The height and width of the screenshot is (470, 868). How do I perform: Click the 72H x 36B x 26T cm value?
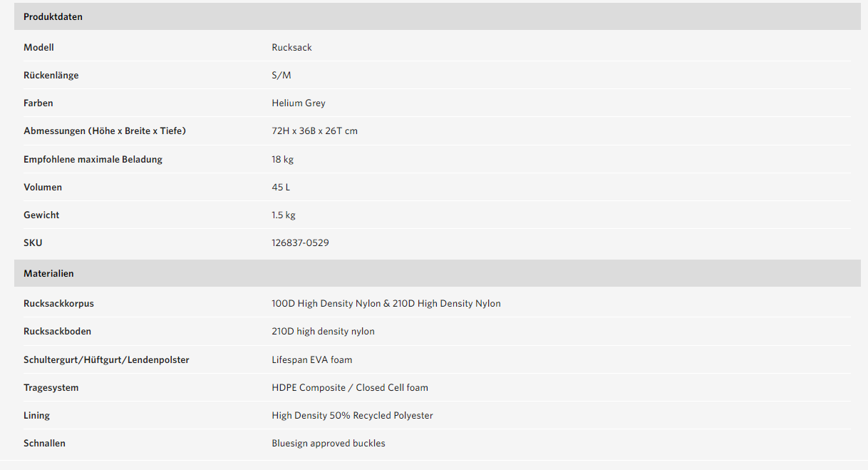pos(314,131)
